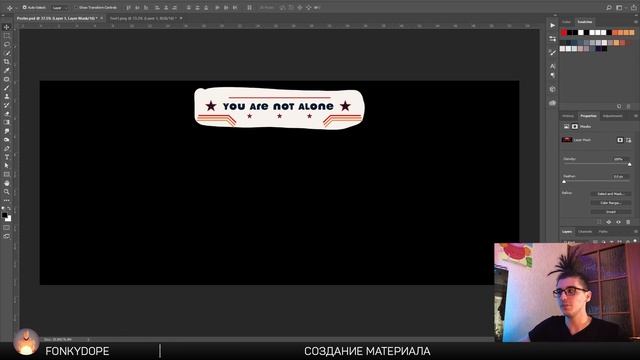Change the screen mode
This screenshot has width=640, height=360.
click(7, 236)
